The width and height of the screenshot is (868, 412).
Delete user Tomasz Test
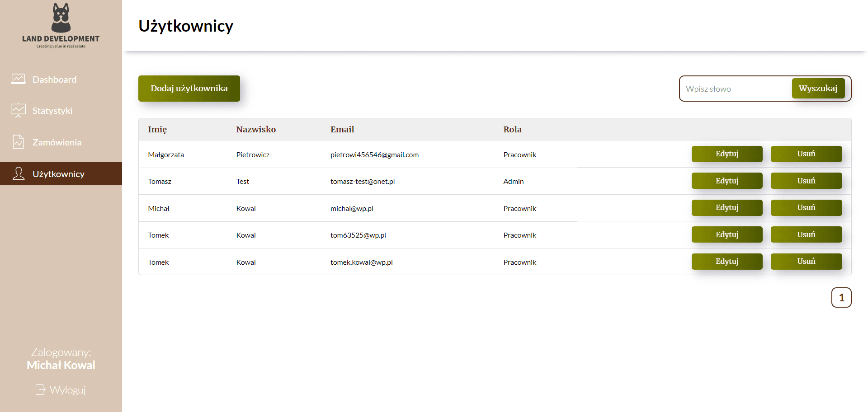(x=807, y=181)
